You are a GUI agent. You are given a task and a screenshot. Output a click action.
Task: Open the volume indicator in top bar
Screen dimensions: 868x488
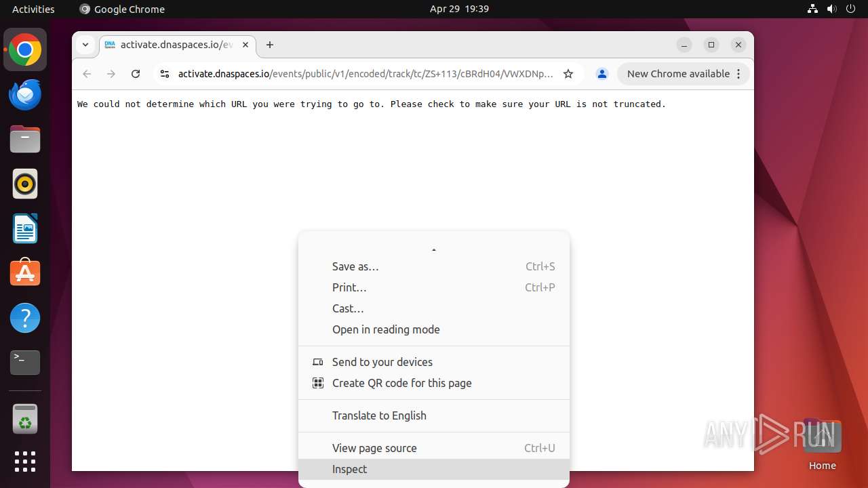[832, 9]
